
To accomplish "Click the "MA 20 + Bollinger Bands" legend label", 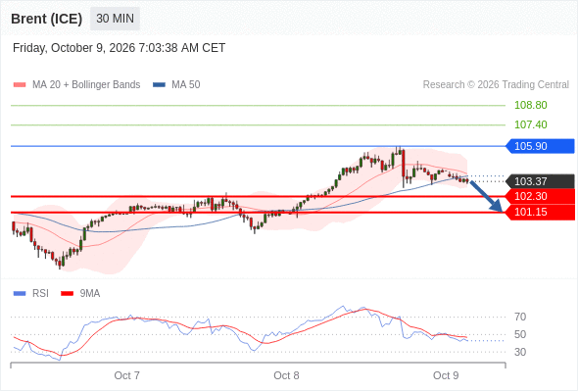I will pyautogui.click(x=86, y=85).
